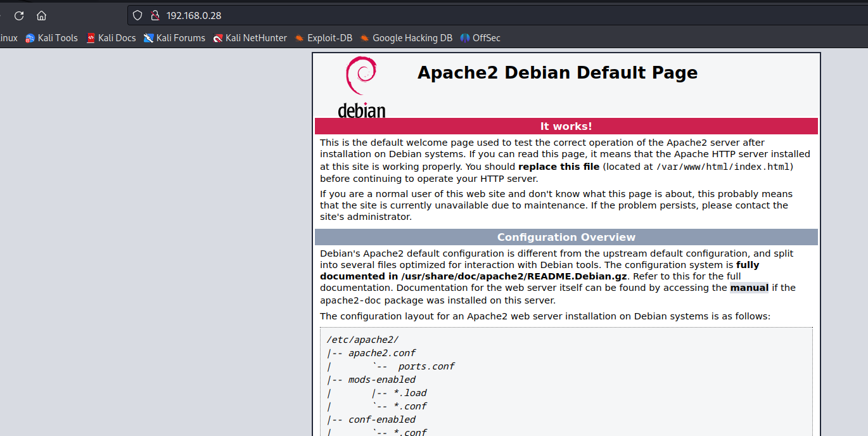
Task: Reload the page with the refresh icon
Action: coord(19,15)
